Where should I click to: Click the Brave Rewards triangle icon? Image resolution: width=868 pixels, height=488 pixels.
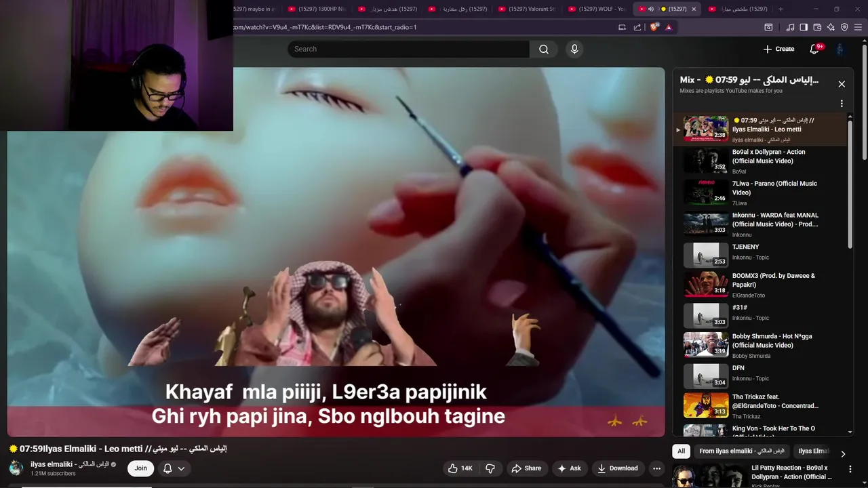pyautogui.click(x=669, y=27)
